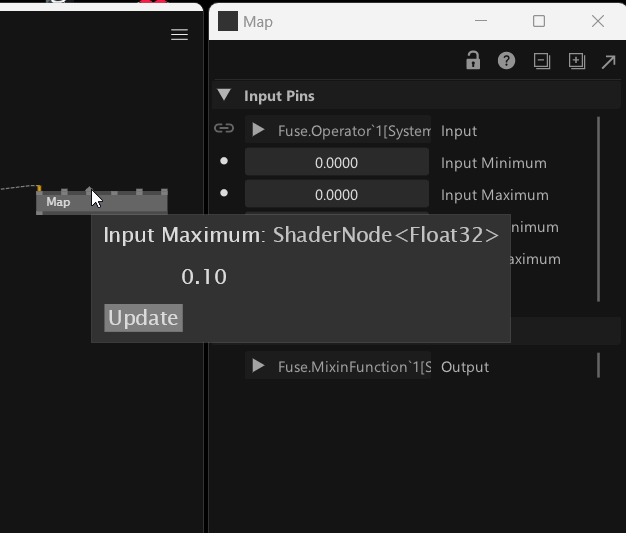Open the hamburger menu in the patch editor
The width and height of the screenshot is (626, 533).
point(179,35)
